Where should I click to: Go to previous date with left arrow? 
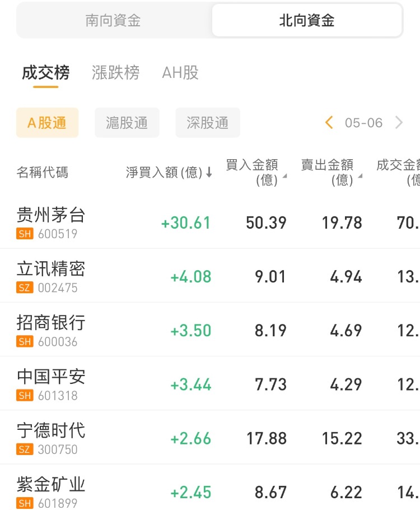coord(329,123)
